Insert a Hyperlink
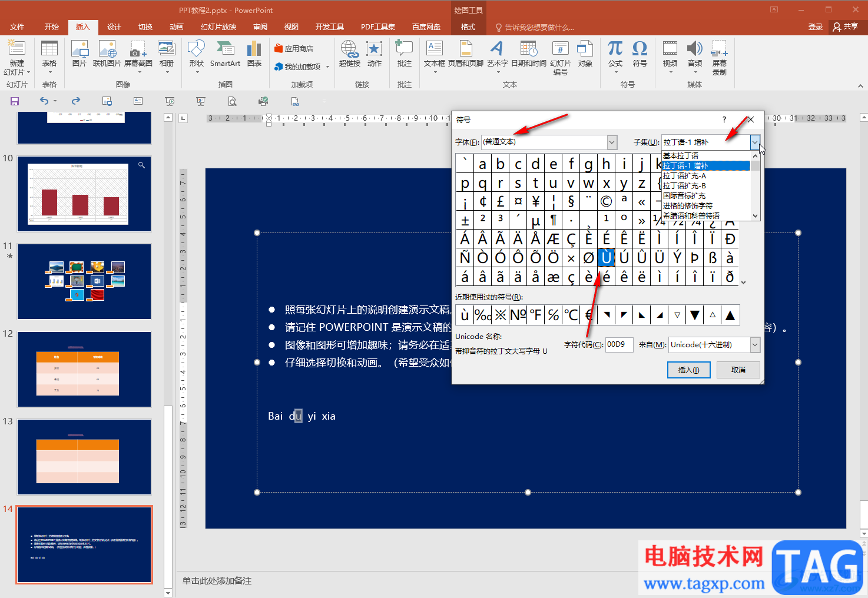This screenshot has height=598, width=868. (349, 54)
